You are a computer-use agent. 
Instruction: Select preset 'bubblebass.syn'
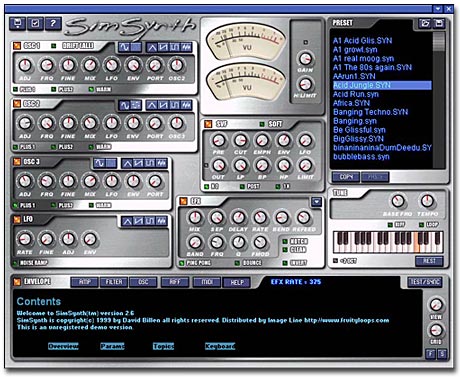tap(361, 157)
